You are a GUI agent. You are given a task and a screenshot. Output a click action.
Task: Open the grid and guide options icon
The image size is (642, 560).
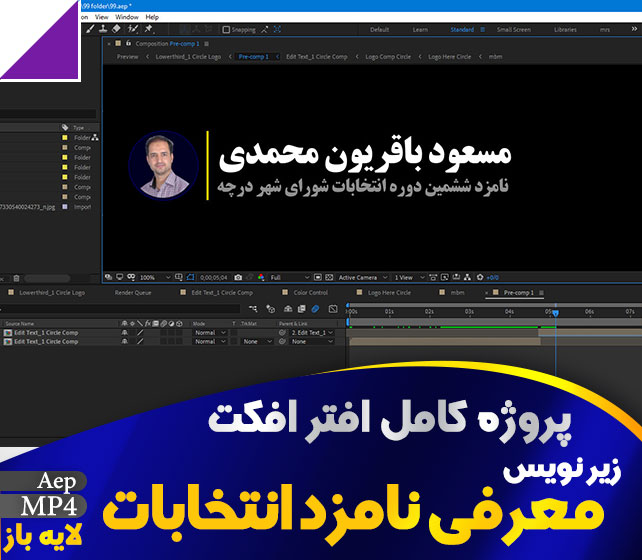pos(179,278)
